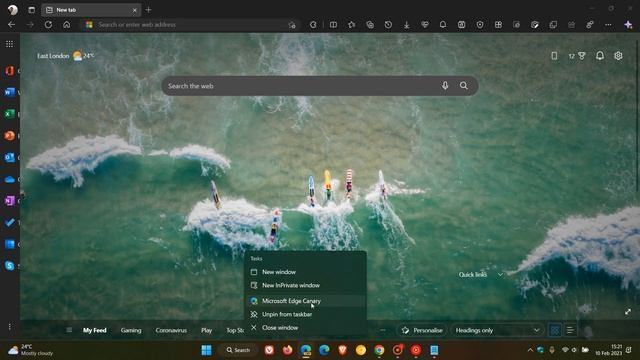Open Skype from the sidebar
This screenshot has width=640, height=360.
point(9,266)
